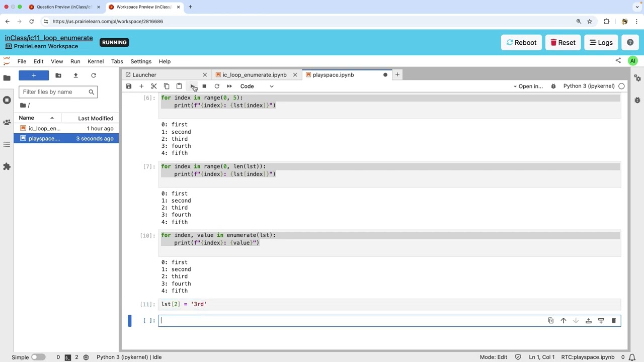Open the Help menu

pyautogui.click(x=165, y=61)
